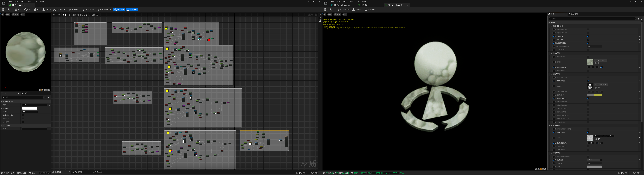644x175 pixels.
Task: Open 编辑 menu in left window
Action: click(x=17, y=2)
